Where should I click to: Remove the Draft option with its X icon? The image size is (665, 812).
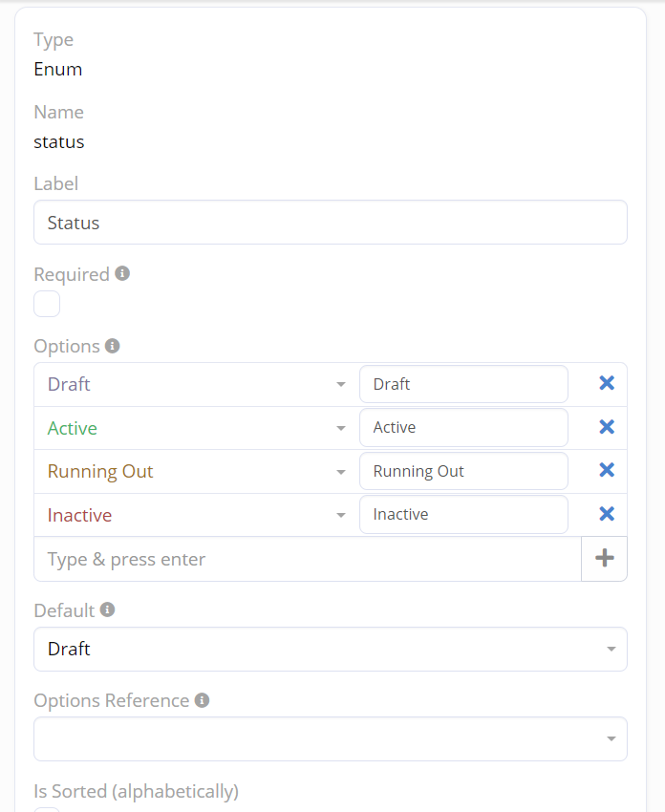point(606,383)
